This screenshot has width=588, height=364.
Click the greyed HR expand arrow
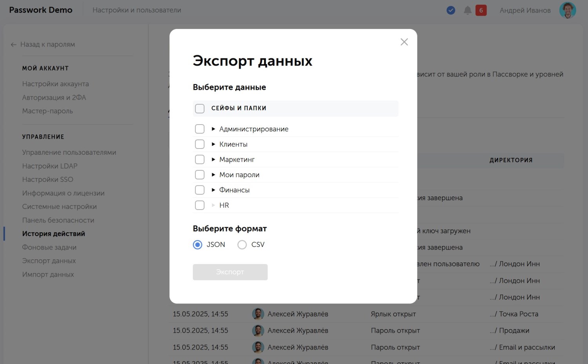(x=213, y=205)
